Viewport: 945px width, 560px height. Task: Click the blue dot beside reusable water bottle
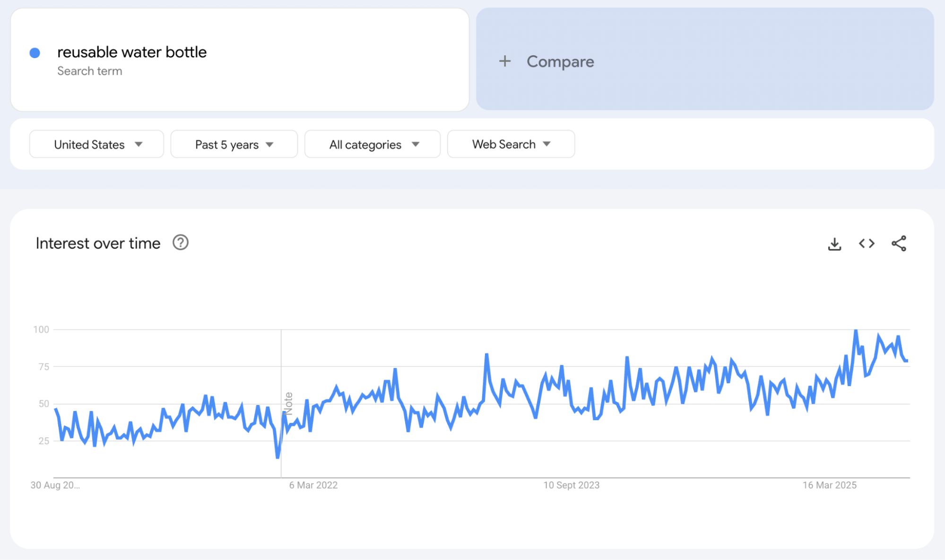coord(34,52)
